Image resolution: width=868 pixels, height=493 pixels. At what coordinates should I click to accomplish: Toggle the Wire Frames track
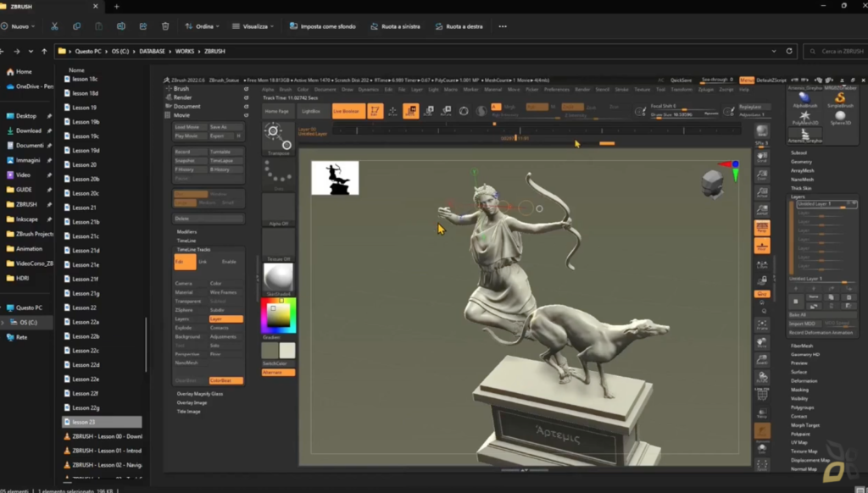point(225,292)
